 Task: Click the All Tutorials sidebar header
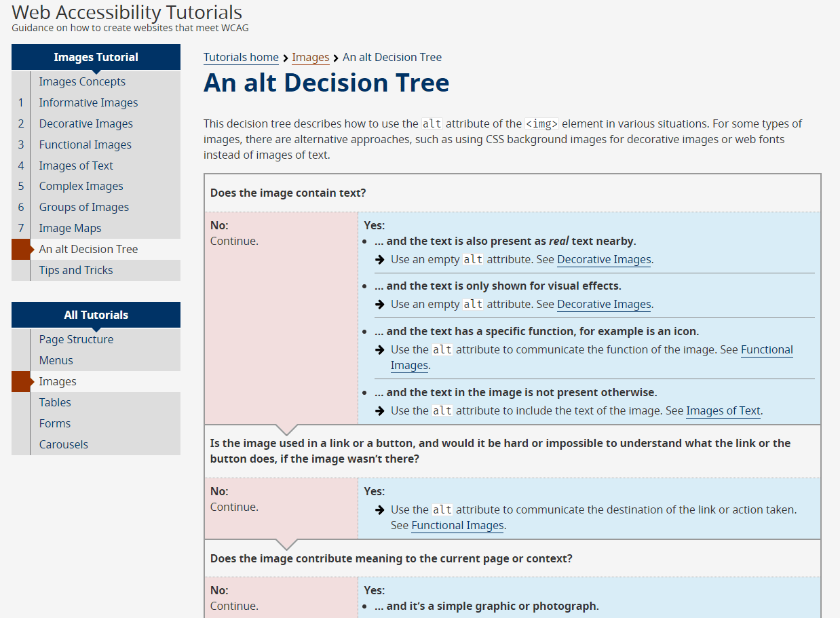click(96, 315)
